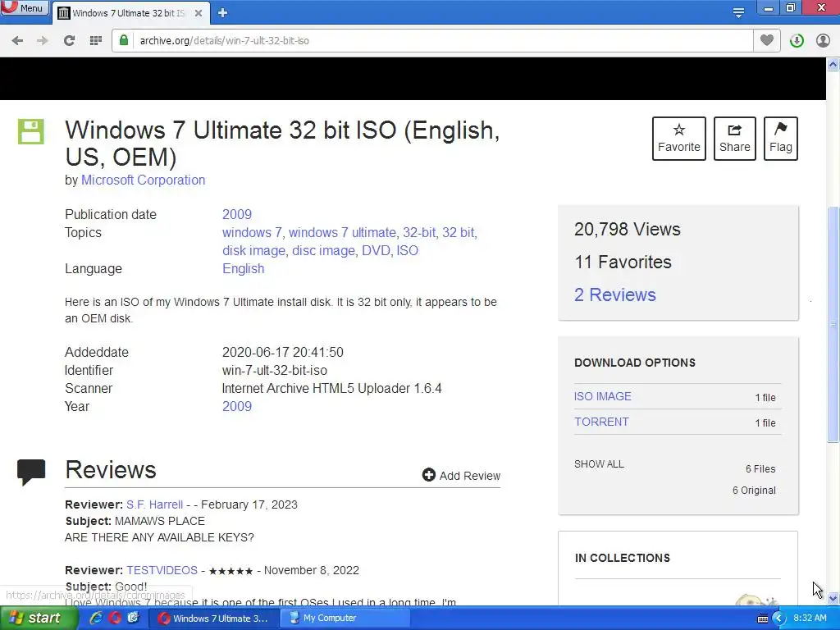Viewport: 840px width, 630px height.
Task: Click the green padlock security icon
Action: [x=124, y=40]
